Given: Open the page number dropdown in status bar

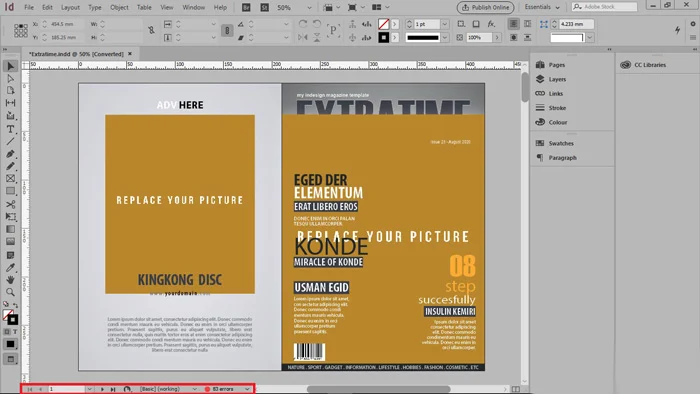Looking at the screenshot, I should point(89,389).
